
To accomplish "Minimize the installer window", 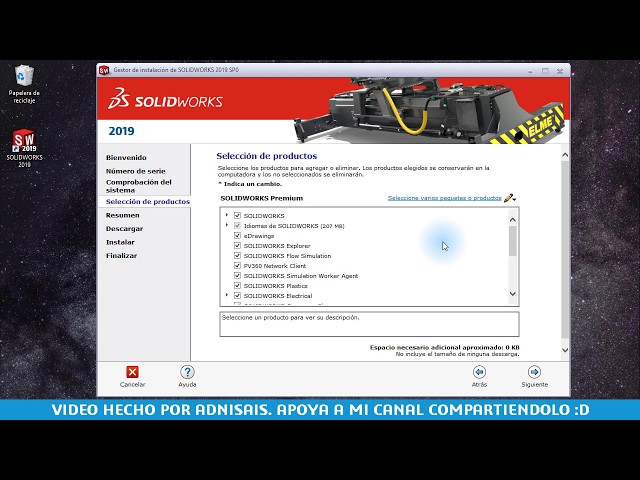I will click(530, 71).
